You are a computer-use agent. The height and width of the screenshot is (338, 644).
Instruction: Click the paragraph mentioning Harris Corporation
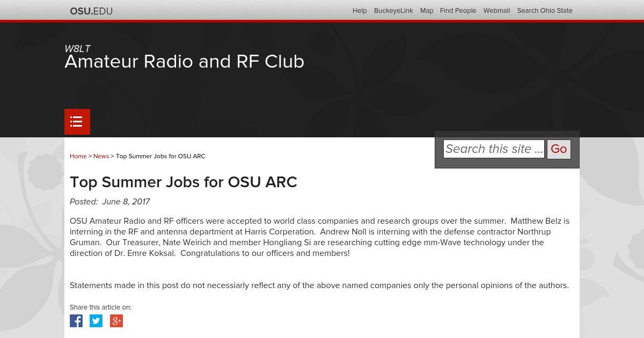point(320,237)
